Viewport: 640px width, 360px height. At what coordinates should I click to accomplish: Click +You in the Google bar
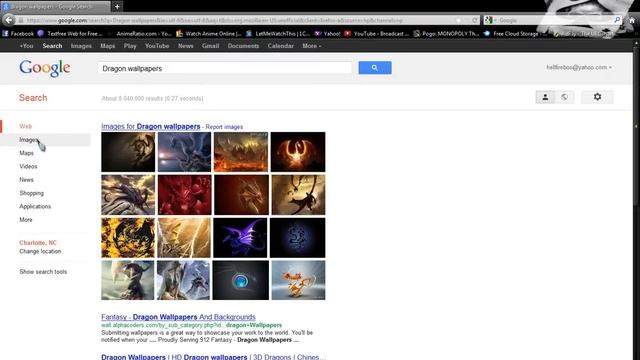[x=27, y=46]
